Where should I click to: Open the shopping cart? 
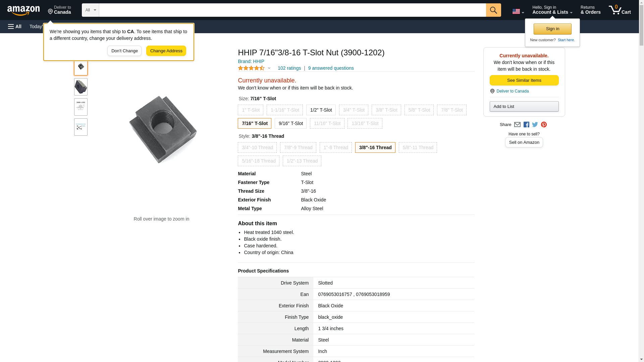[620, 10]
